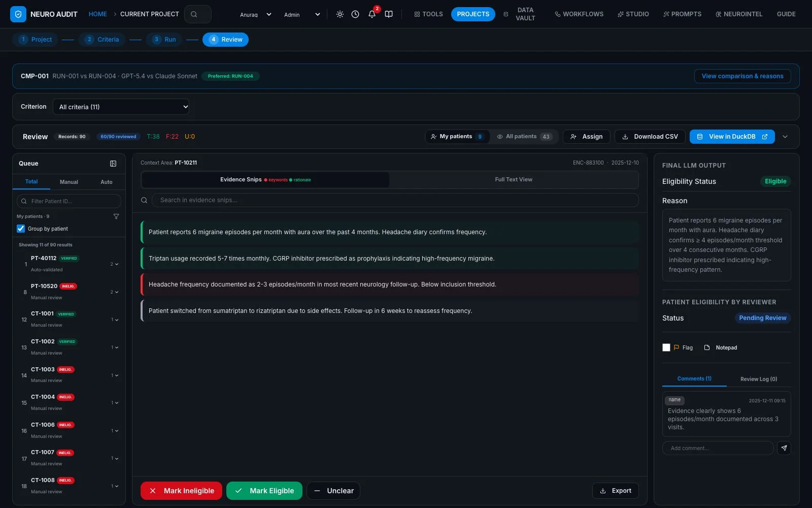812x508 pixels.
Task: Send the comment with the paper plane icon
Action: pyautogui.click(x=784, y=448)
